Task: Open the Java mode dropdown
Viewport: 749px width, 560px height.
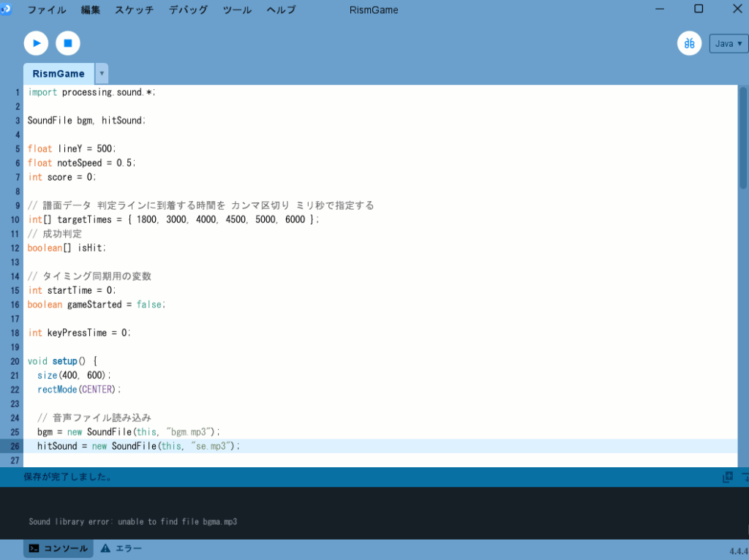Action: click(x=728, y=44)
